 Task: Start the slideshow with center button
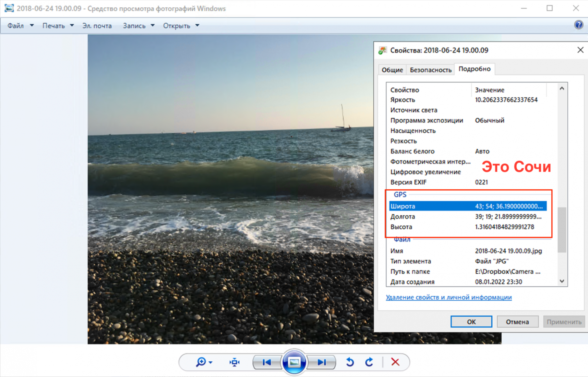(x=294, y=362)
